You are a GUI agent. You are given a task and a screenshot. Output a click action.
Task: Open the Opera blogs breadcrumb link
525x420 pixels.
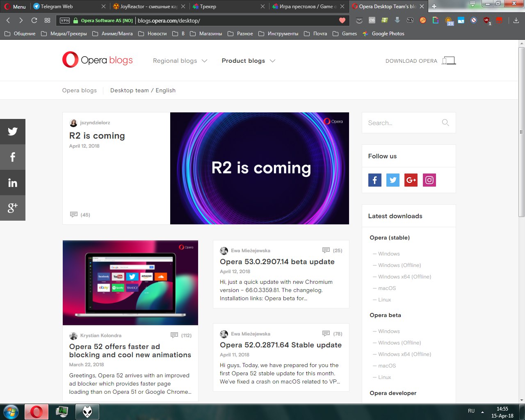80,90
